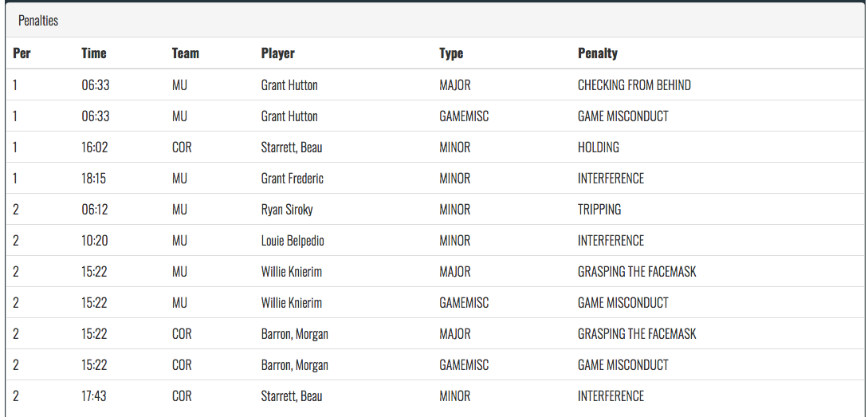Click Grant Frederic player name

[x=293, y=179]
